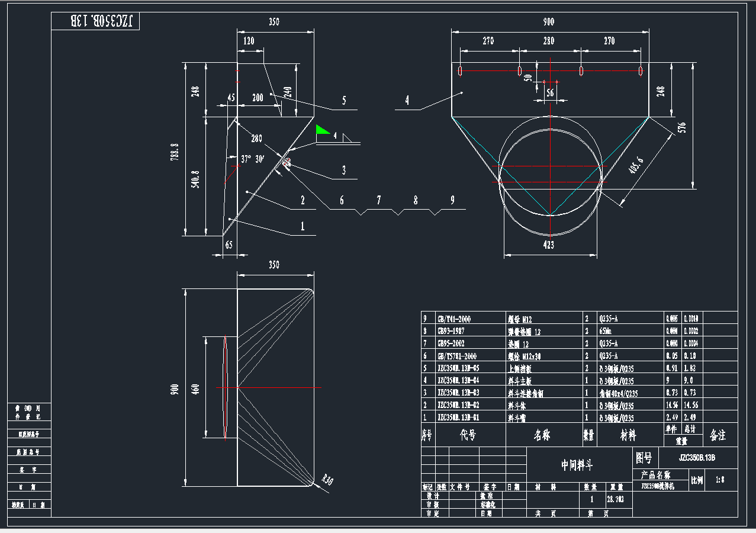This screenshot has height=533, width=756.
Task: Select the 540.8 vertical dimension
Action: click(195, 179)
